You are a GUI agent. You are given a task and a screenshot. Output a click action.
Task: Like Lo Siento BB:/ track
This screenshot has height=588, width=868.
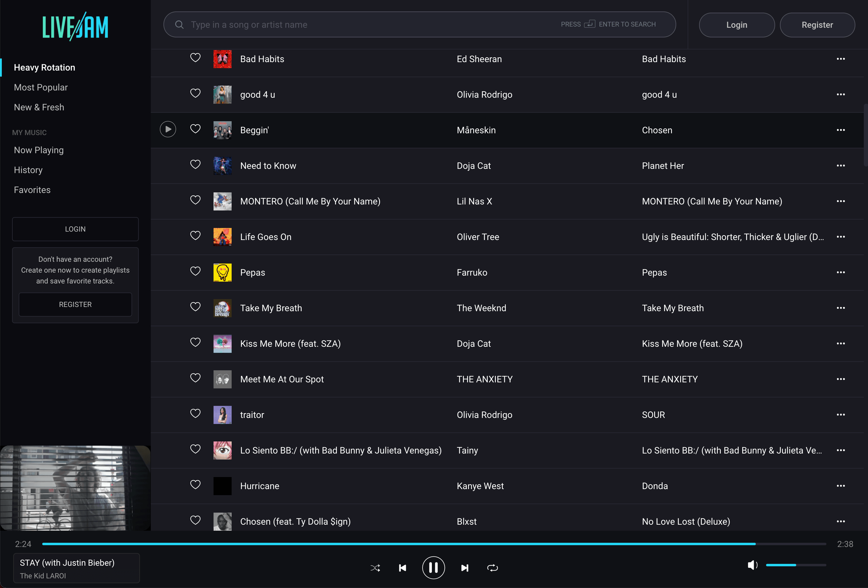pyautogui.click(x=195, y=449)
